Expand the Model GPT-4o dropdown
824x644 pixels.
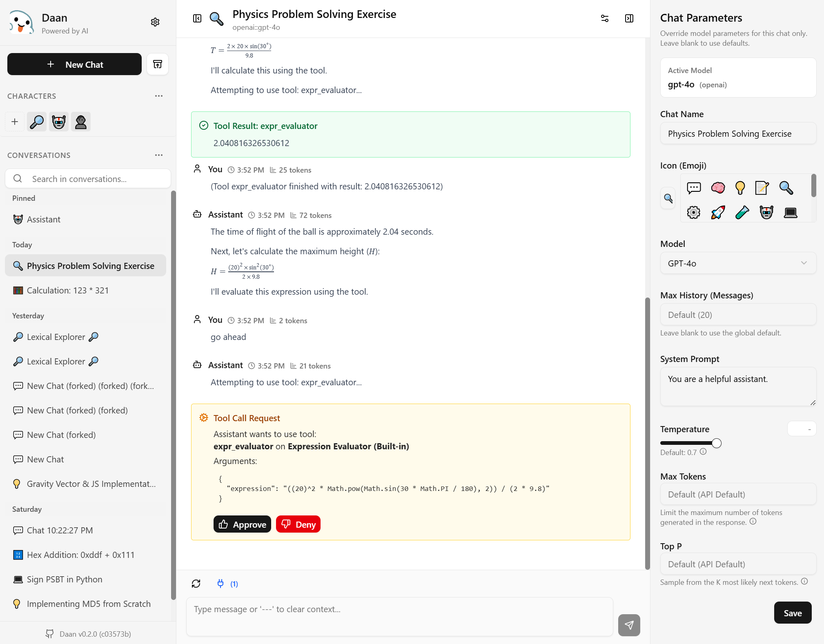point(738,263)
